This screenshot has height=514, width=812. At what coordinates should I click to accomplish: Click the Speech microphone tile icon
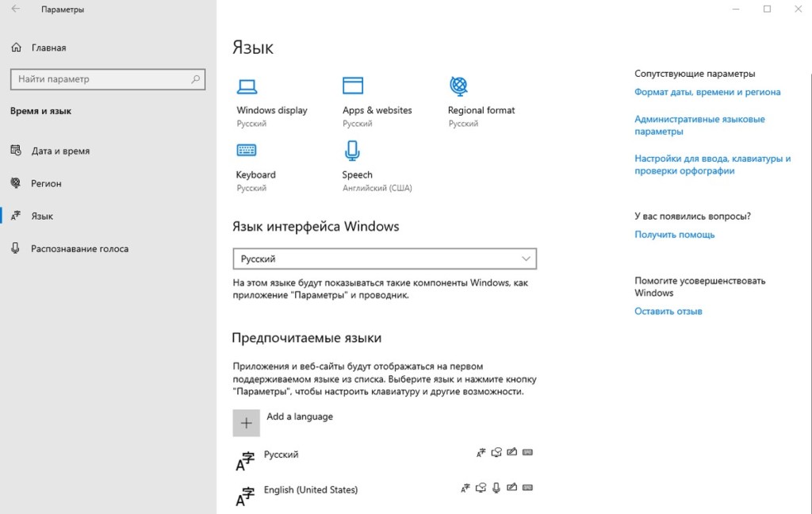coord(352,151)
